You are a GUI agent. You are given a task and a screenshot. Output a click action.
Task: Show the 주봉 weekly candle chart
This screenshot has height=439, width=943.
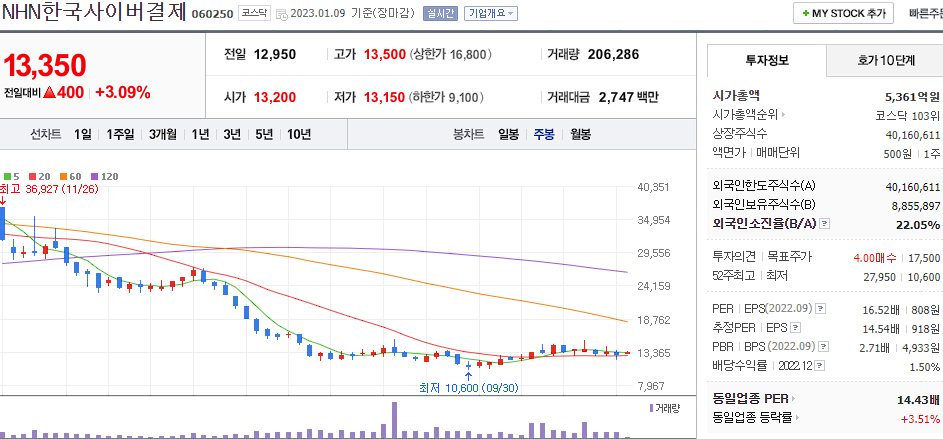(544, 134)
